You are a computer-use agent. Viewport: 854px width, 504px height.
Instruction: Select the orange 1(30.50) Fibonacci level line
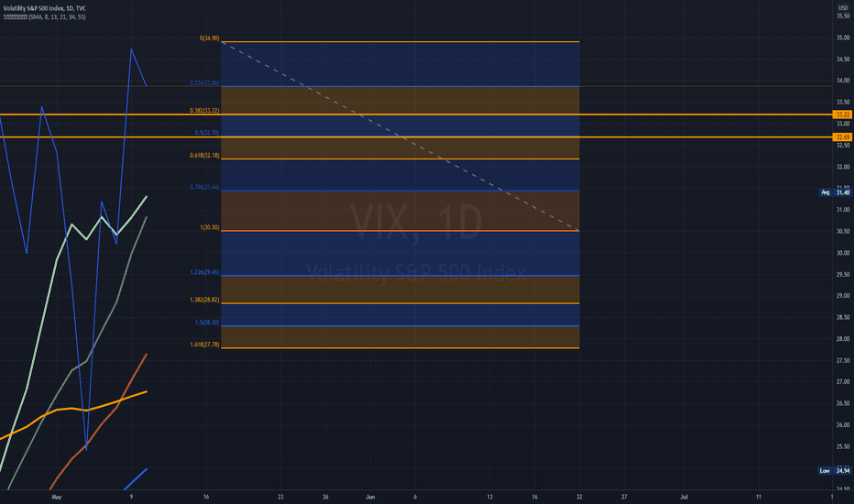tap(400, 231)
